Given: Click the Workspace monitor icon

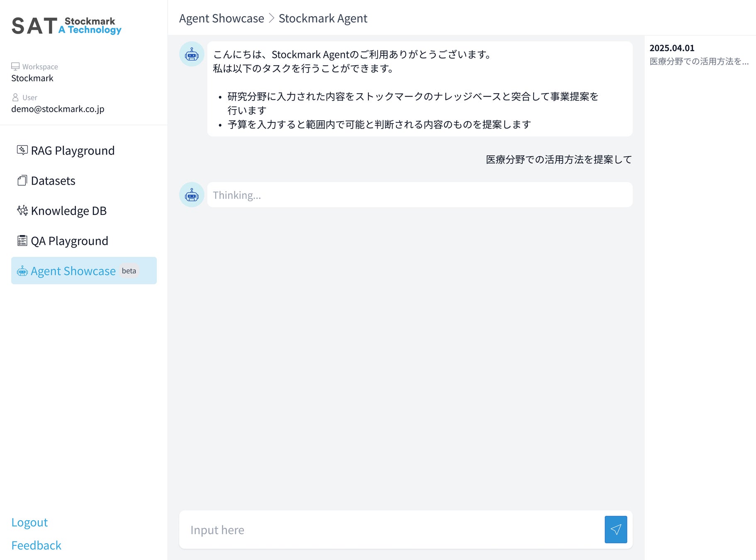Looking at the screenshot, I should [x=15, y=67].
